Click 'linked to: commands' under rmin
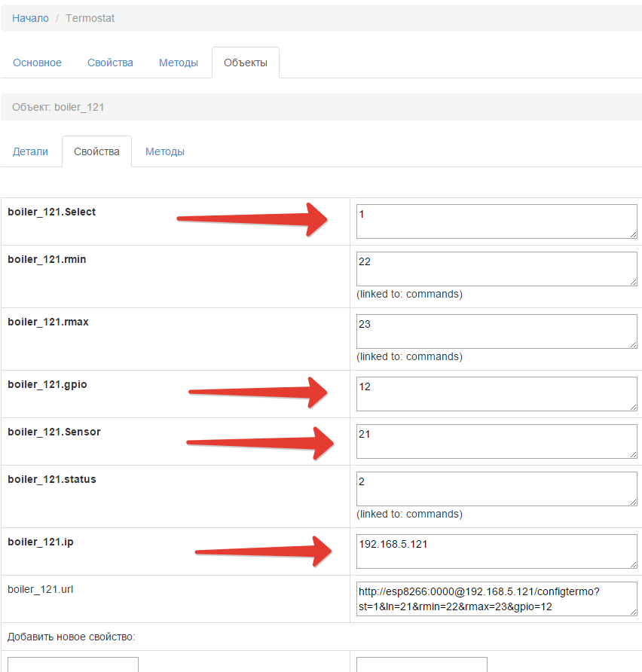Image resolution: width=642 pixels, height=672 pixels. pyautogui.click(x=409, y=294)
